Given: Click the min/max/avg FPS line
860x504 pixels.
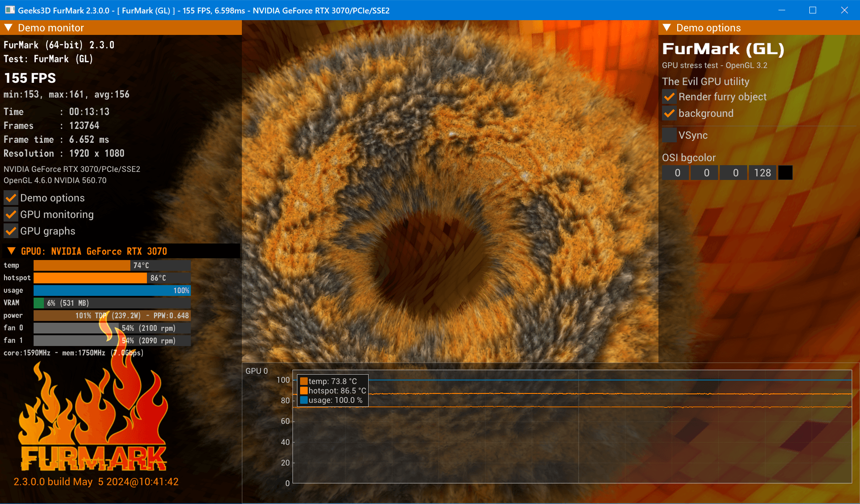Looking at the screenshot, I should pos(66,94).
